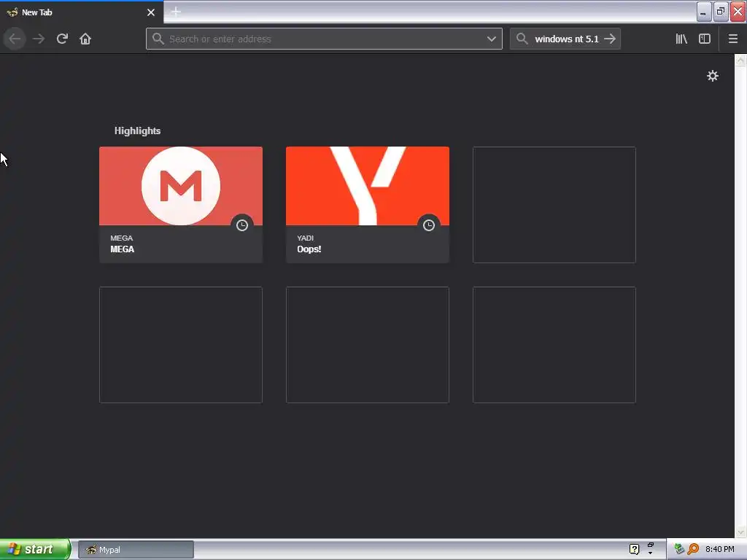Minimize the Mypal browser window

click(704, 12)
